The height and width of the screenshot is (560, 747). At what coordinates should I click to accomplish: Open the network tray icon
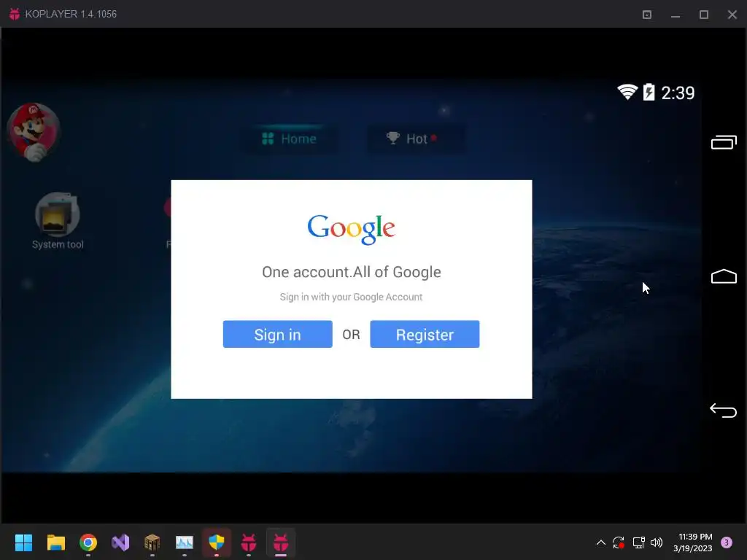pos(638,542)
